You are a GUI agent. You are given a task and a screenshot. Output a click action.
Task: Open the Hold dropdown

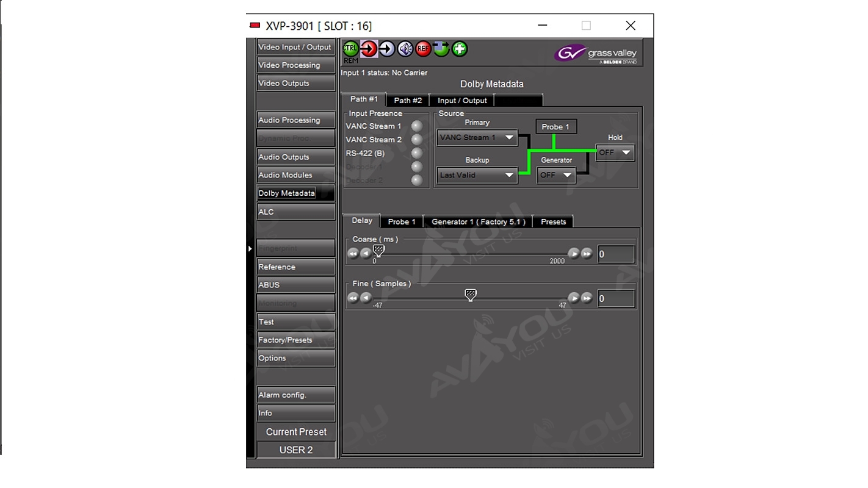[x=615, y=152]
